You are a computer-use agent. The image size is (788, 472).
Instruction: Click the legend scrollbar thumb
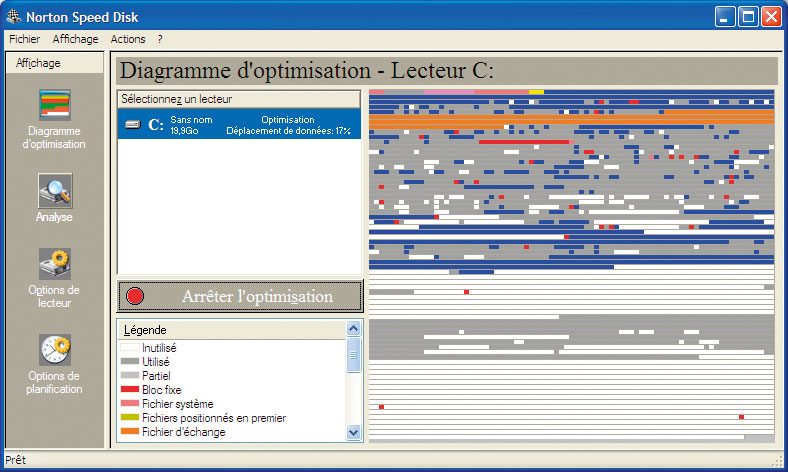coord(353,355)
